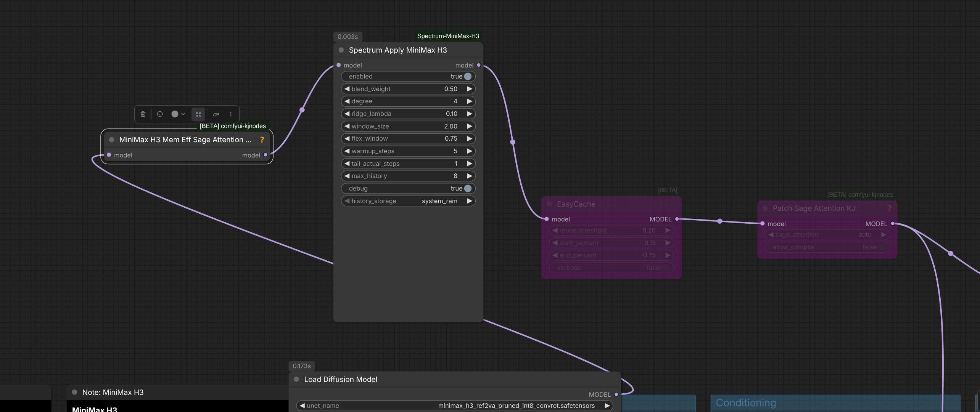
Task: Open more options three-dot menu
Action: pyautogui.click(x=231, y=114)
